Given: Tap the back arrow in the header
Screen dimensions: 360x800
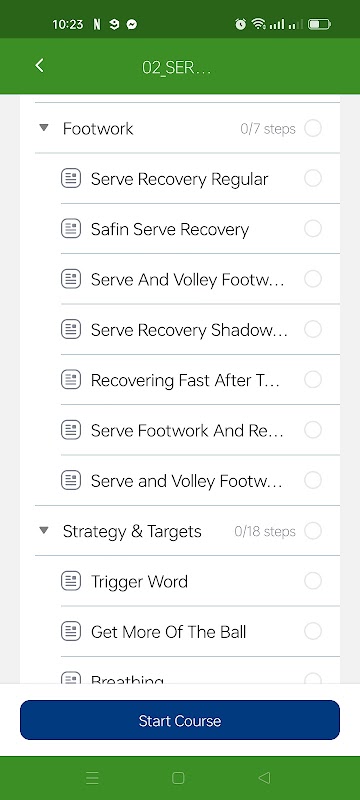Looking at the screenshot, I should pos(39,65).
